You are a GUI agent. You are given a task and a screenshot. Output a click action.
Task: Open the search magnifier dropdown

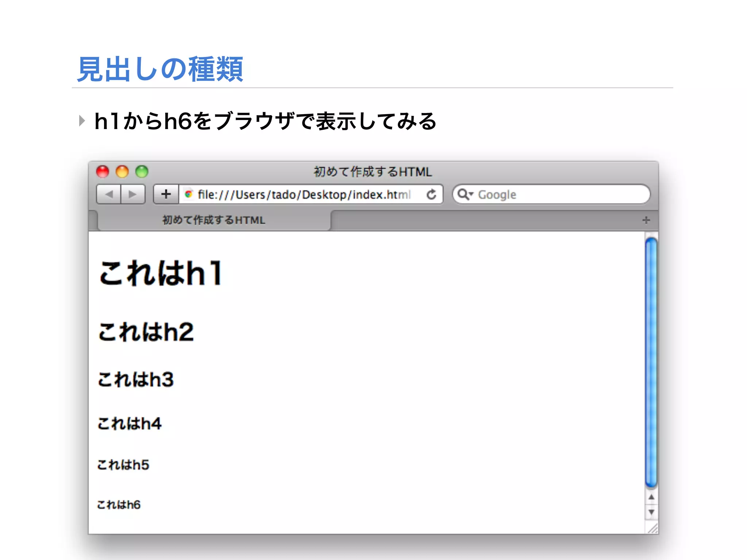pyautogui.click(x=465, y=194)
